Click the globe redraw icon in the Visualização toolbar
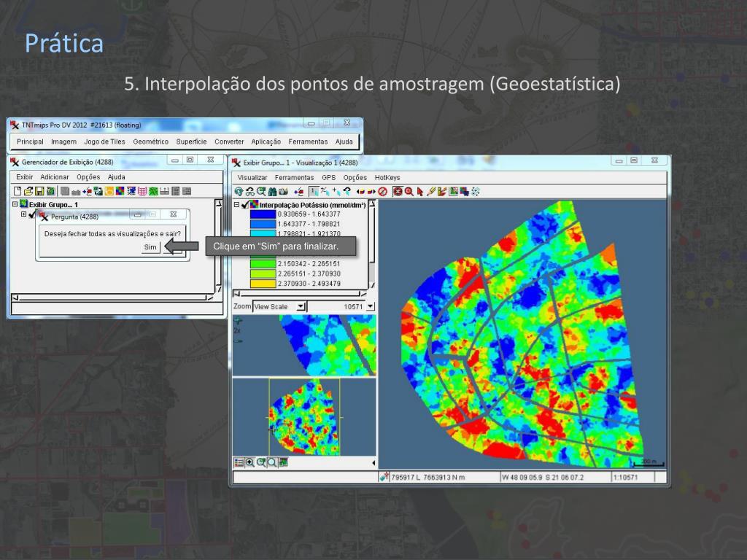747x560 pixels. (x=239, y=192)
